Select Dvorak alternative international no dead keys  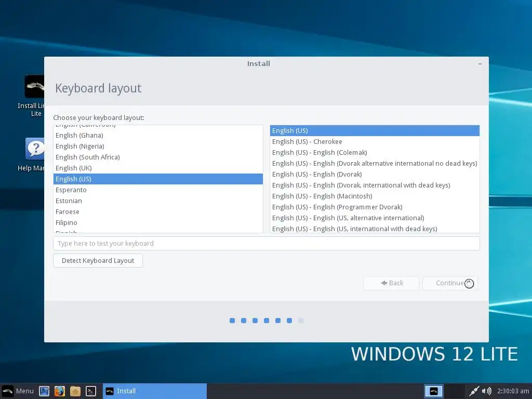pyautogui.click(x=375, y=163)
